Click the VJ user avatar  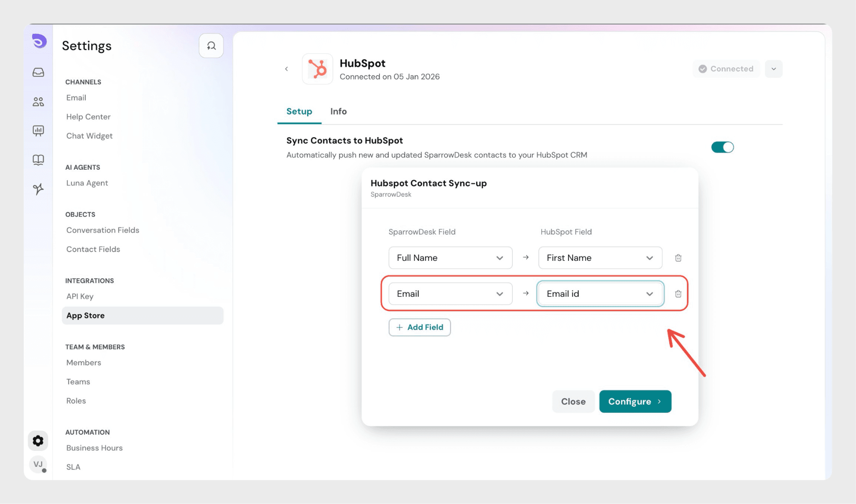[x=38, y=464]
